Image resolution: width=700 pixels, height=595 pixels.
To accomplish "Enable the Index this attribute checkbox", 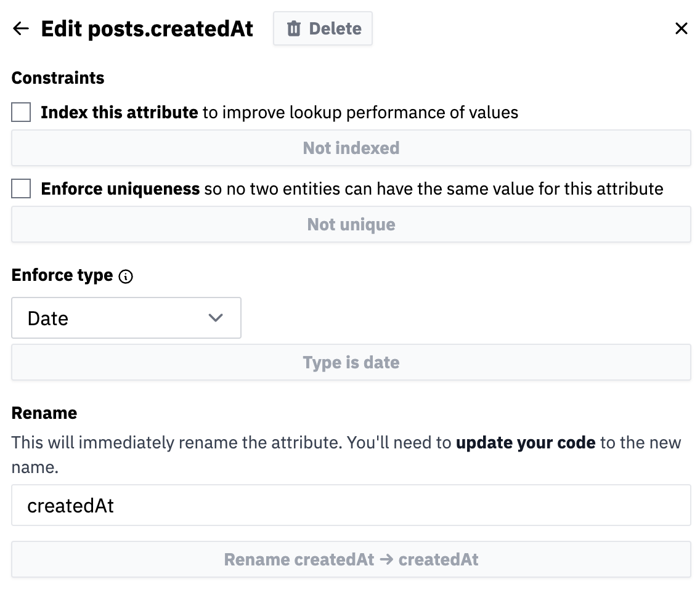I will [x=21, y=113].
